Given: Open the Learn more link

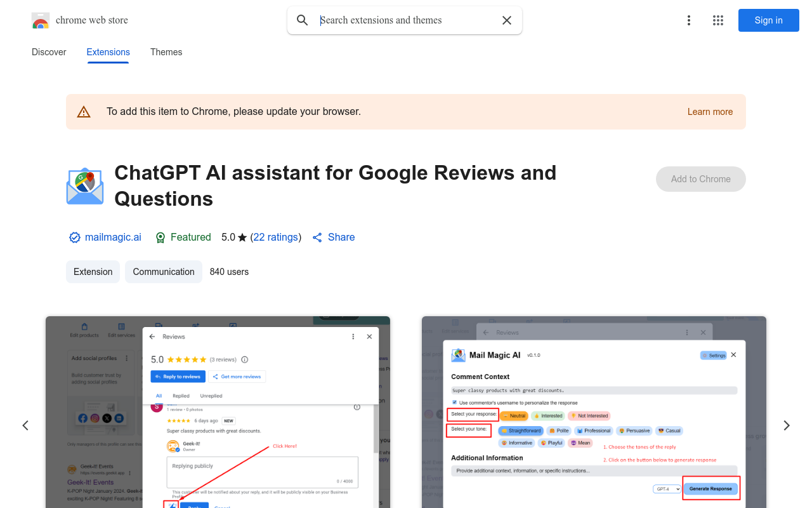Looking at the screenshot, I should click(x=710, y=112).
